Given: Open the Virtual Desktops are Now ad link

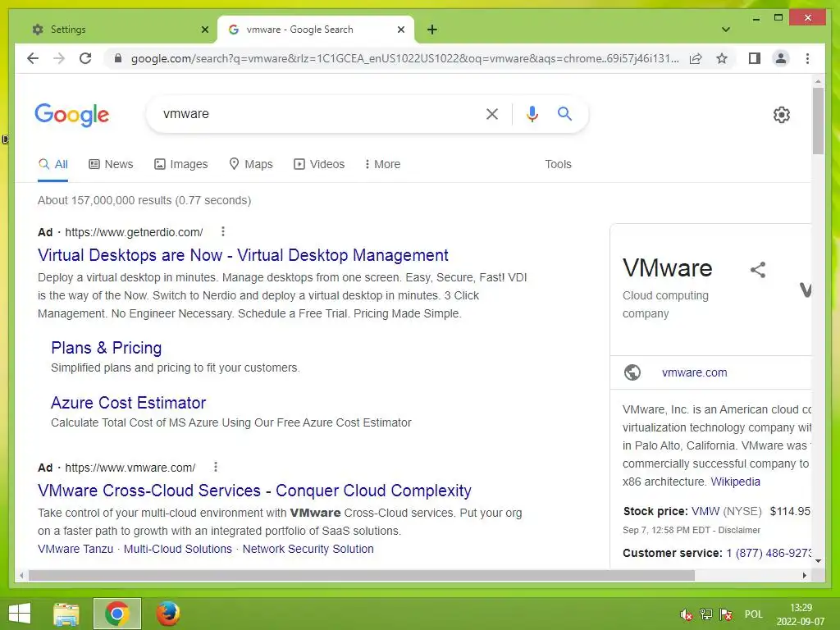Looking at the screenshot, I should [243, 255].
